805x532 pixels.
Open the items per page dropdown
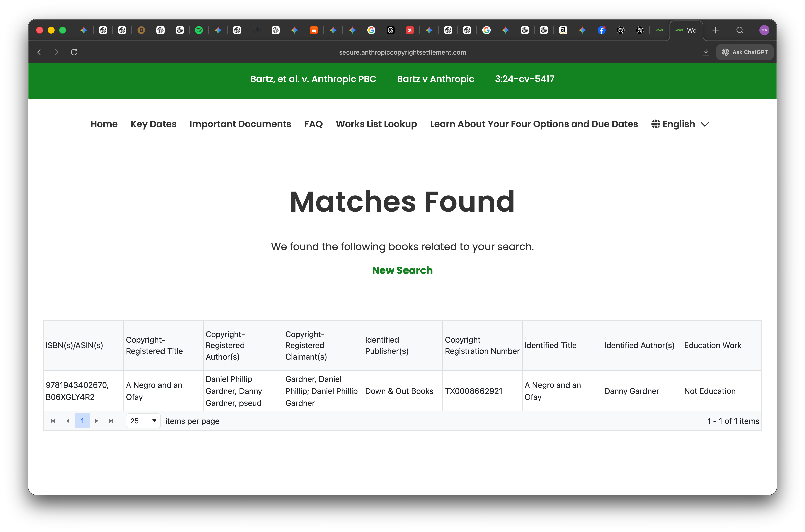coord(143,421)
